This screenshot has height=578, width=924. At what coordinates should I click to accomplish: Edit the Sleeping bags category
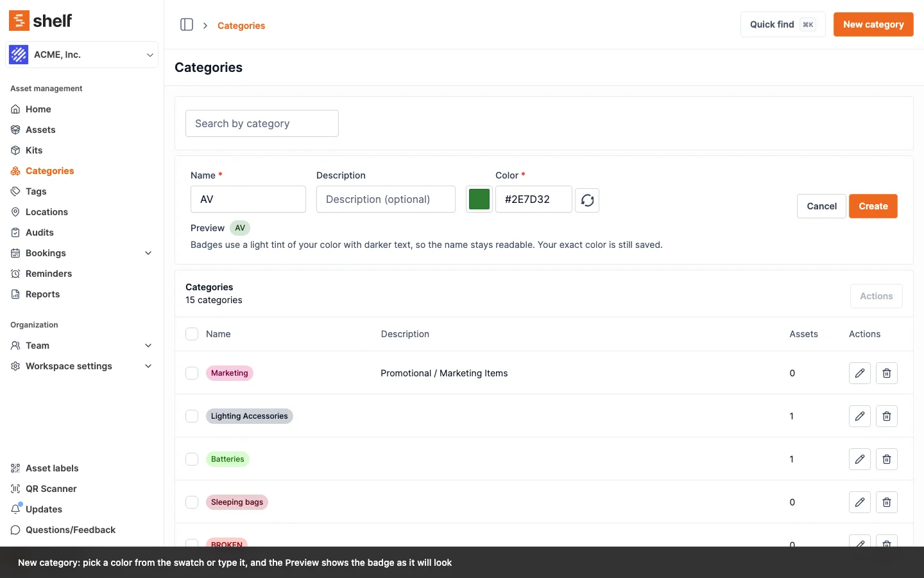[x=860, y=502]
